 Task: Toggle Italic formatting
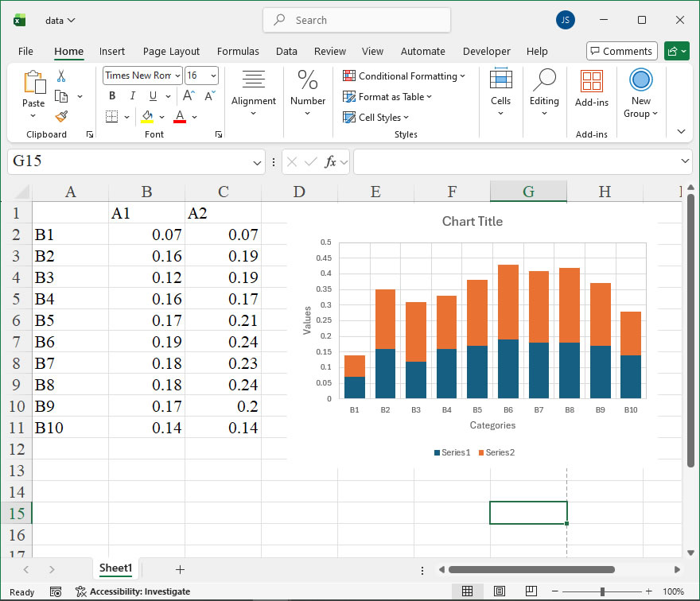tap(132, 96)
